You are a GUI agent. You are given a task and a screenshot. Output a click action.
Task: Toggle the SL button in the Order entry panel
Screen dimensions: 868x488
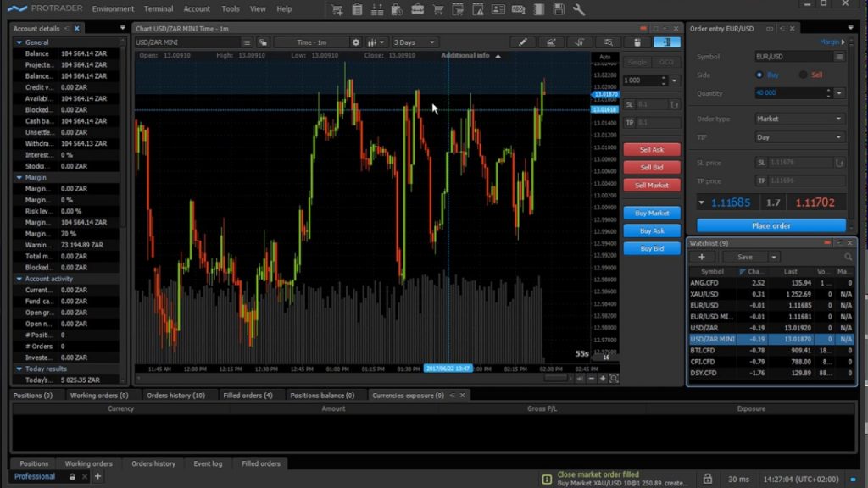point(761,162)
